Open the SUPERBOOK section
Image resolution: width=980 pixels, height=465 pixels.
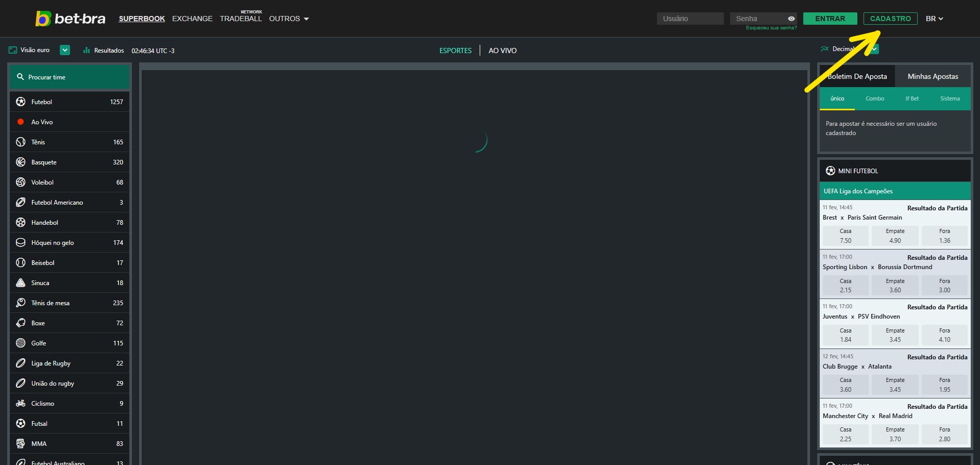pyautogui.click(x=142, y=19)
